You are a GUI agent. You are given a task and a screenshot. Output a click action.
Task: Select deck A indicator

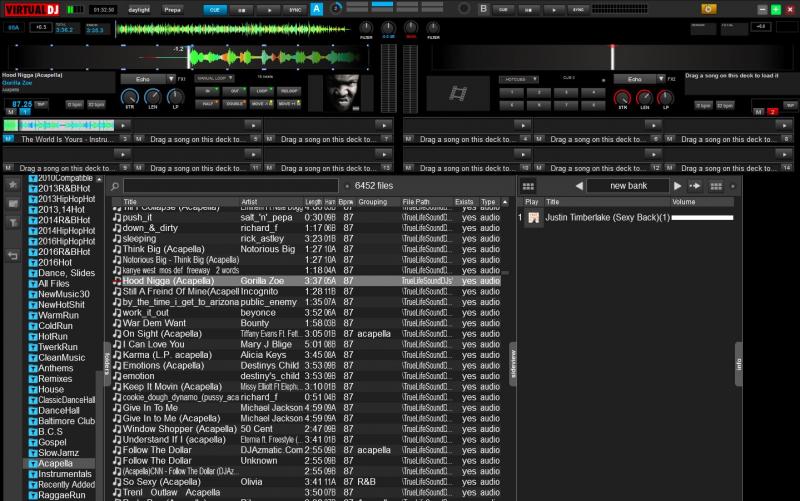coord(316,9)
